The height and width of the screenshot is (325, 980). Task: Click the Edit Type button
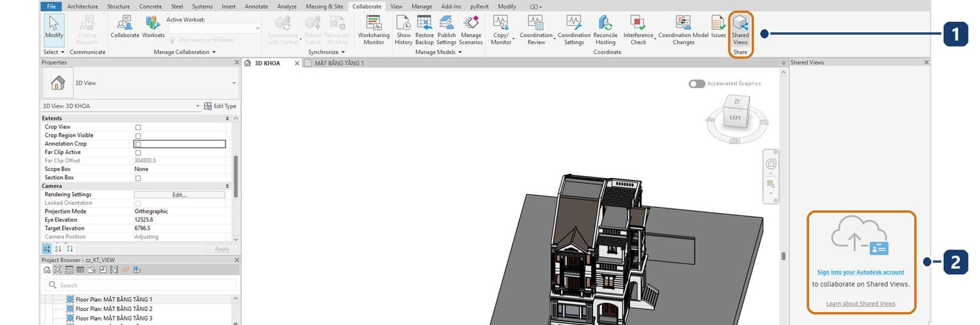coord(220,106)
